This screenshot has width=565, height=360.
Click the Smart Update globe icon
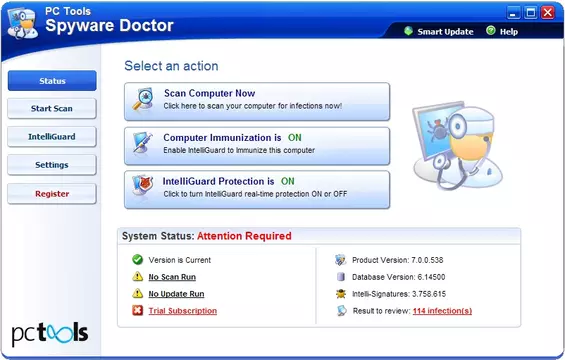point(408,31)
